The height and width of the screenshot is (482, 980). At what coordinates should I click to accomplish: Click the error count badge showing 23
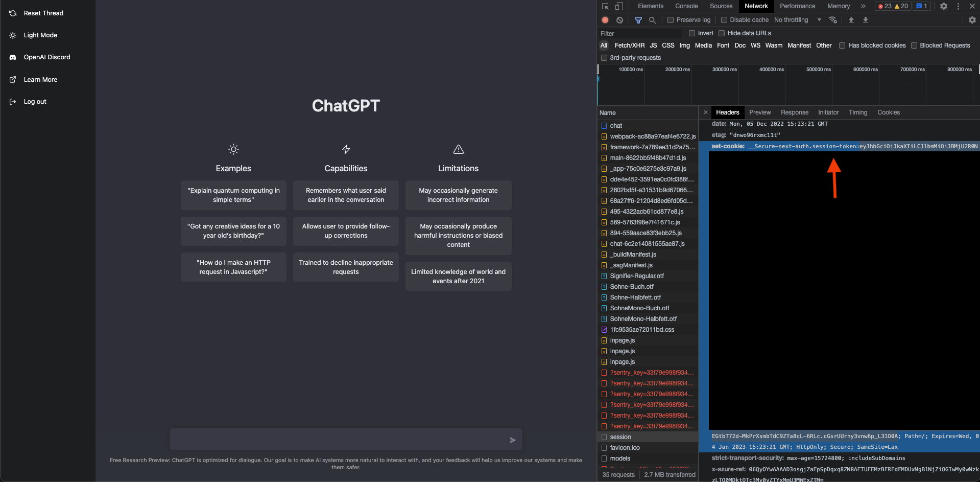point(885,6)
